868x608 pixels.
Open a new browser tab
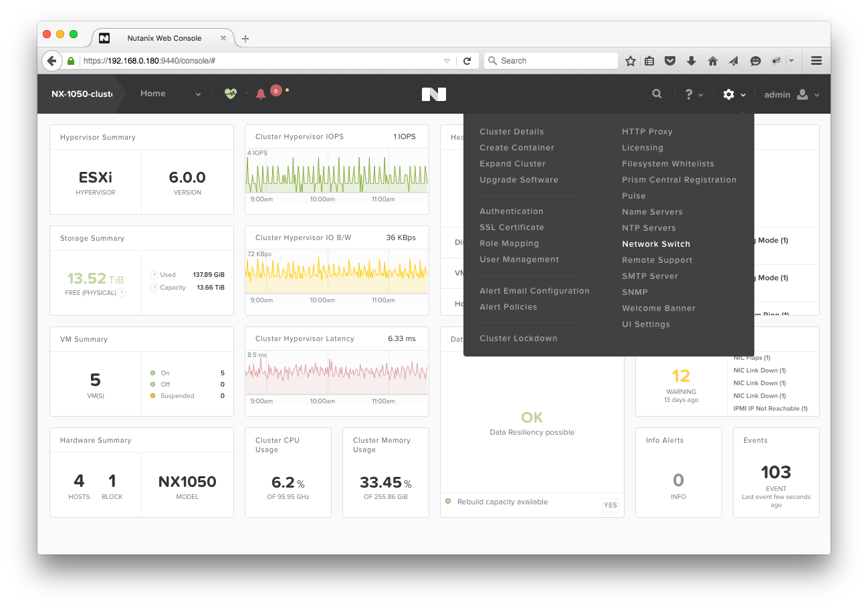pyautogui.click(x=245, y=39)
